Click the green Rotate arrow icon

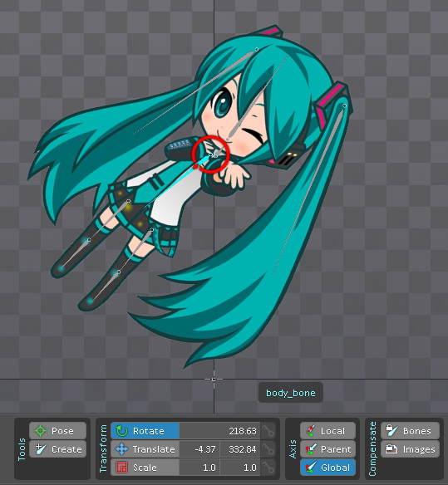coord(121,431)
